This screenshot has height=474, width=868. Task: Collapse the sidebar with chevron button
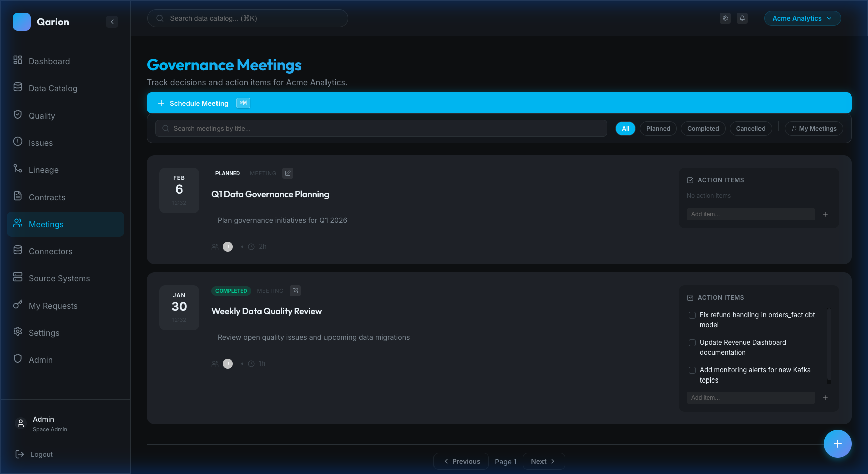coord(112,22)
